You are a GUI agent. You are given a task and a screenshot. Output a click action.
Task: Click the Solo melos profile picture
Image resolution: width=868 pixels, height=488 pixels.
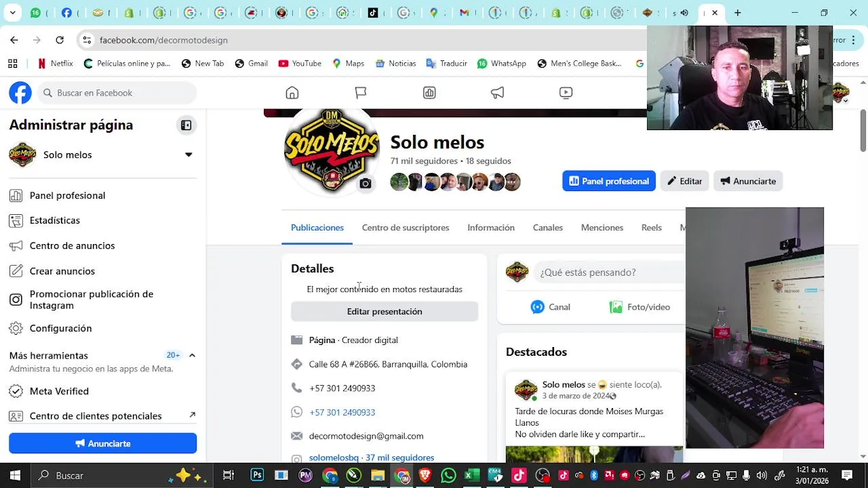tap(332, 149)
